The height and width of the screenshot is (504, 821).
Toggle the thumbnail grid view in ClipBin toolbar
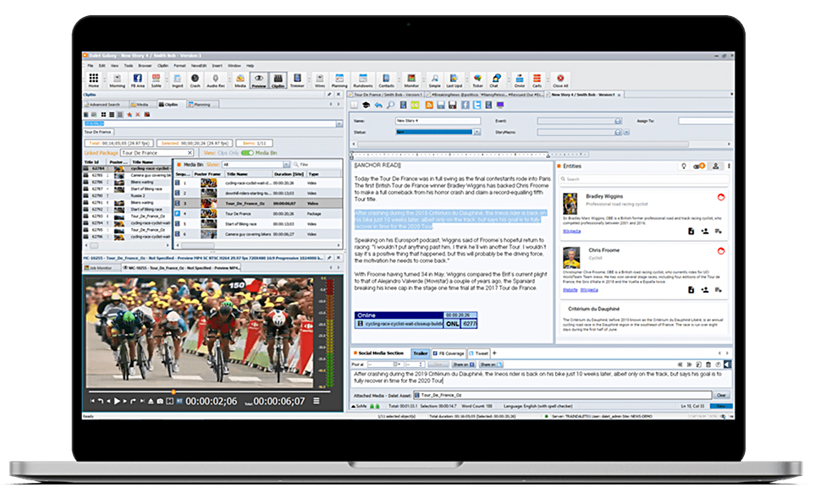point(103,114)
